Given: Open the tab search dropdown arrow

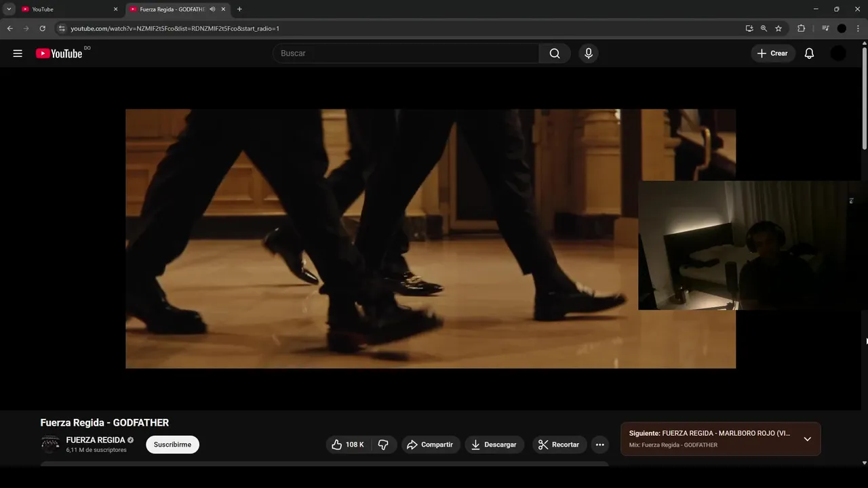Looking at the screenshot, I should [x=9, y=9].
